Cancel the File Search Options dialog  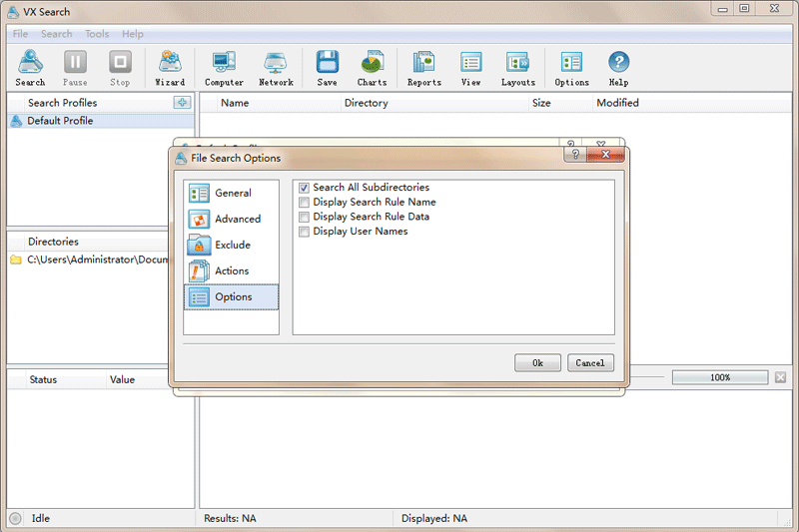tap(590, 363)
